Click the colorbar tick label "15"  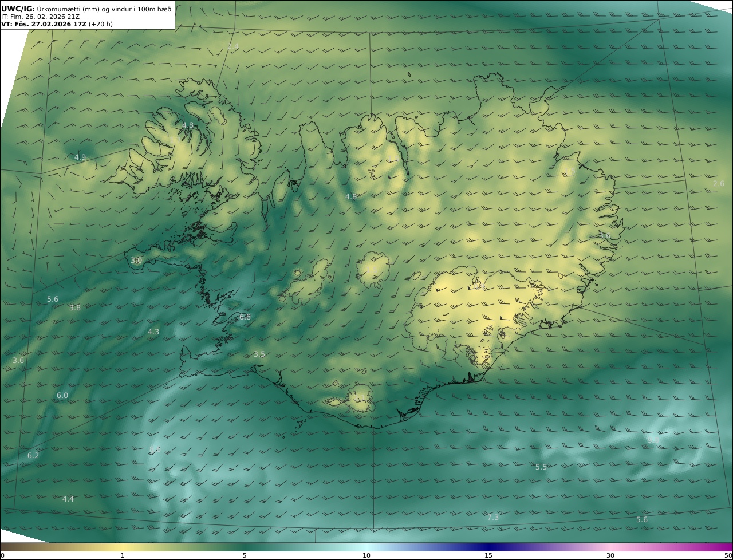click(x=488, y=555)
